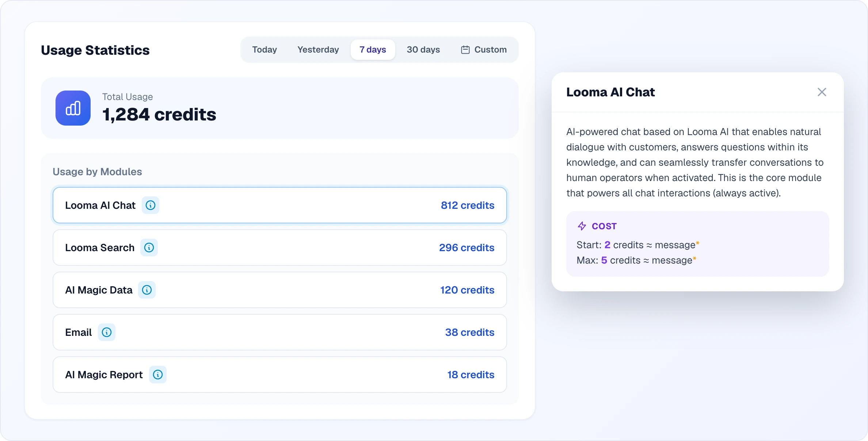
Task: Click the 18 credits value
Action: pyautogui.click(x=471, y=375)
